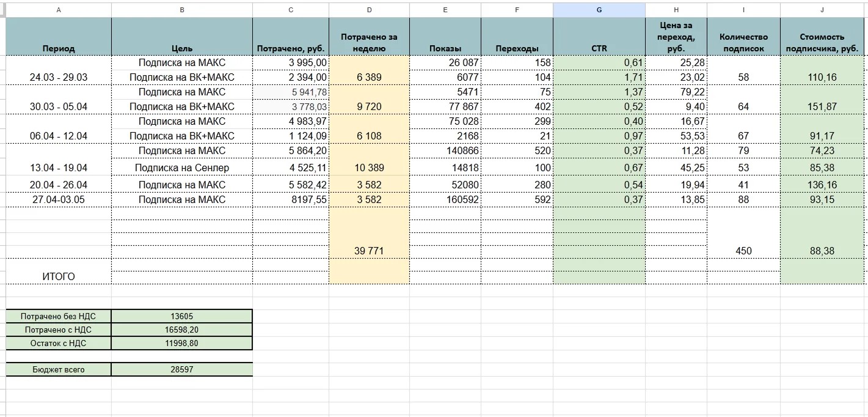
Task: Click value '13605'
Action: tap(182, 316)
